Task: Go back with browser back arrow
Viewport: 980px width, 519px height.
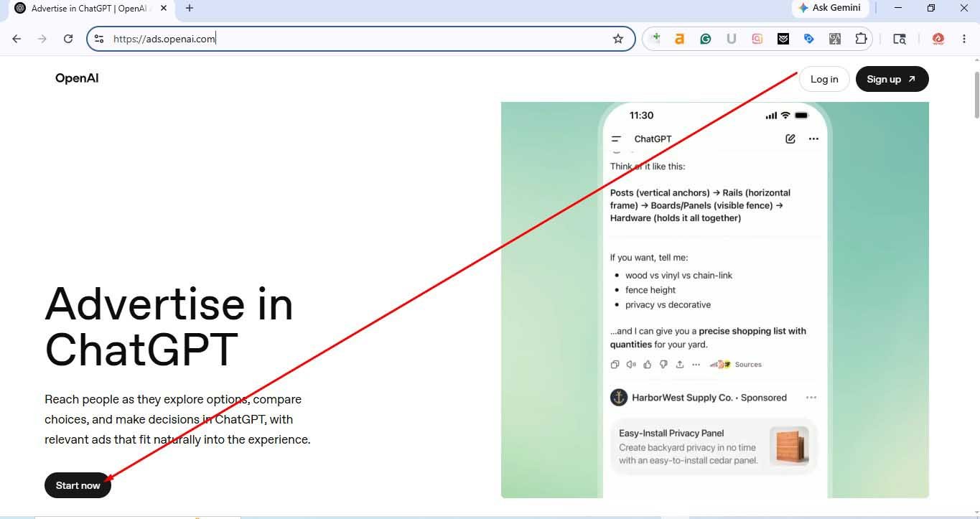Action: (17, 39)
